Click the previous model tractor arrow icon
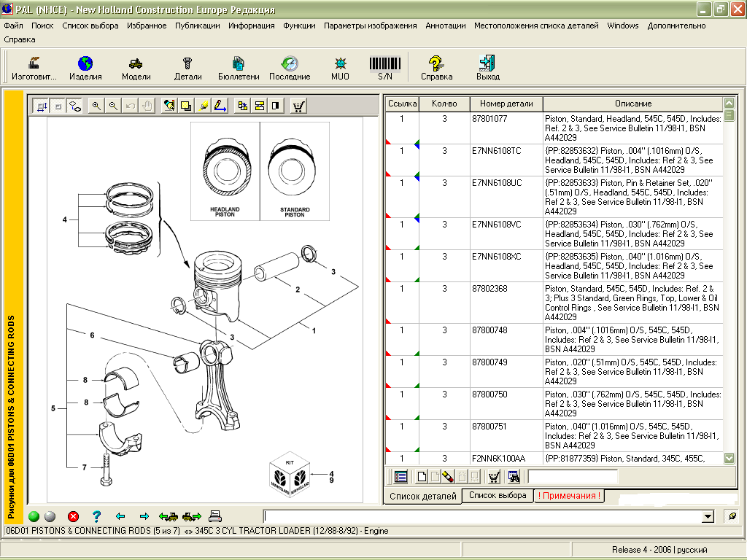This screenshot has width=747, height=560. [x=169, y=516]
